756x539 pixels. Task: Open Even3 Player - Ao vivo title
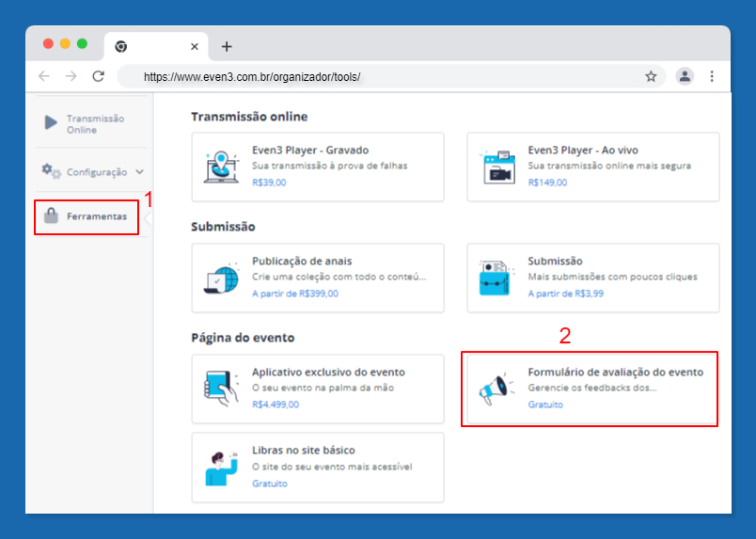point(583,151)
